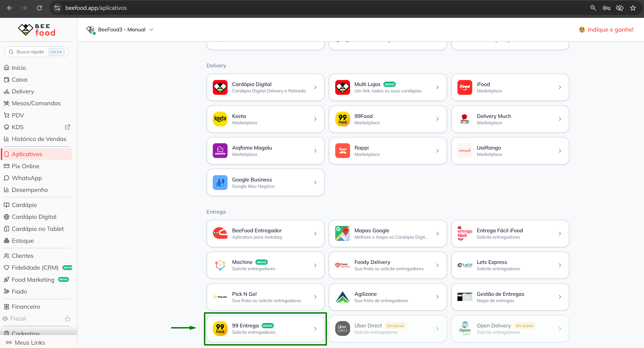Image resolution: width=644 pixels, height=348 pixels.
Task: Select the Gestão de Entregas thumbnail icon
Action: [465, 297]
